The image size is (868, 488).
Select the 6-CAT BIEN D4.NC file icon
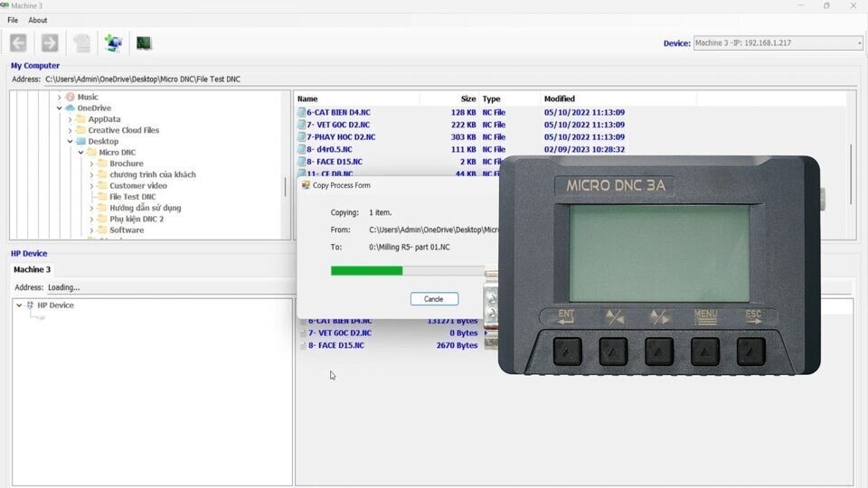click(x=302, y=113)
